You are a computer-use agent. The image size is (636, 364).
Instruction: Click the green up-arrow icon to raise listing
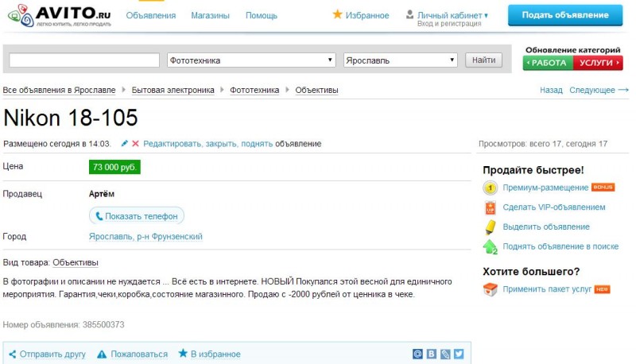tap(491, 246)
